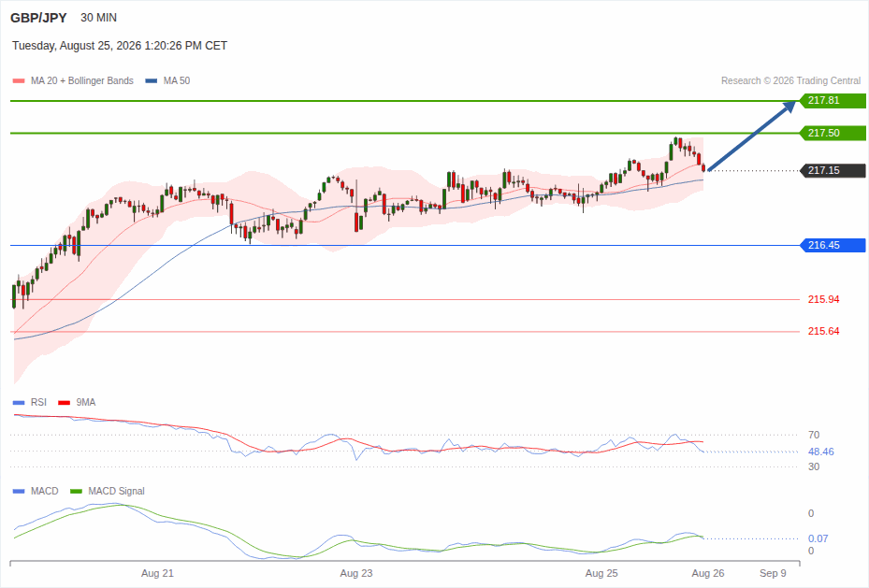The width and height of the screenshot is (869, 588).
Task: Click the Aug 23 date axis label
Action: click(x=356, y=574)
